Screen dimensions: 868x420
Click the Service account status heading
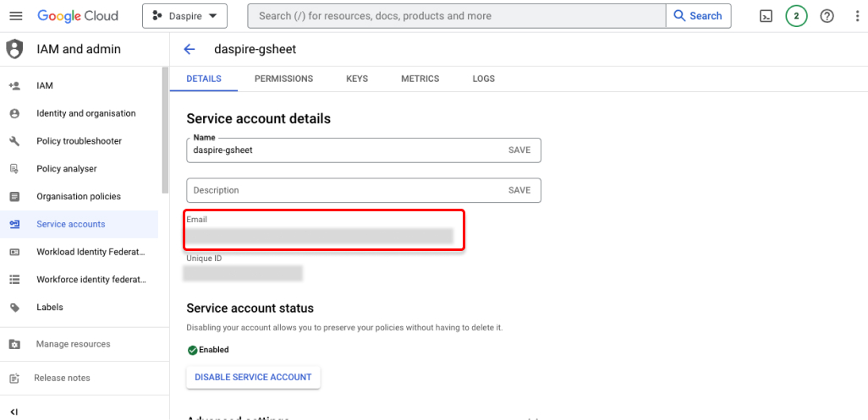pyautogui.click(x=250, y=308)
